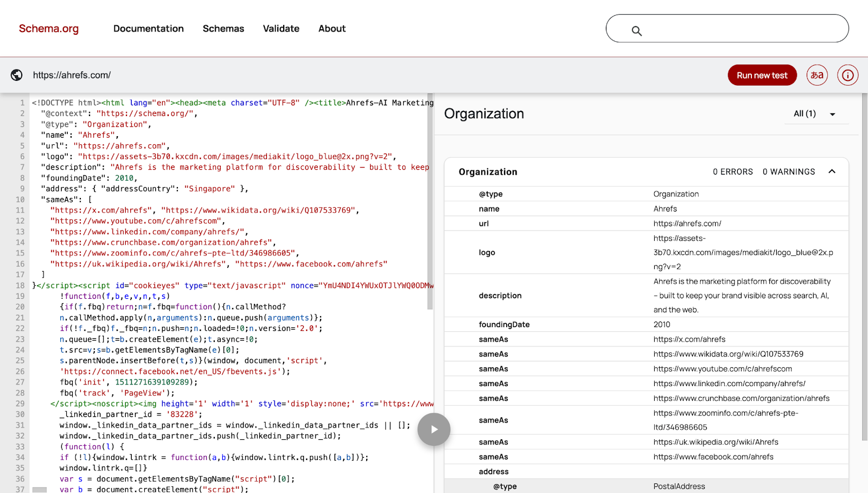
Task: Click the wikidata.org sameAs entry
Action: coord(729,354)
